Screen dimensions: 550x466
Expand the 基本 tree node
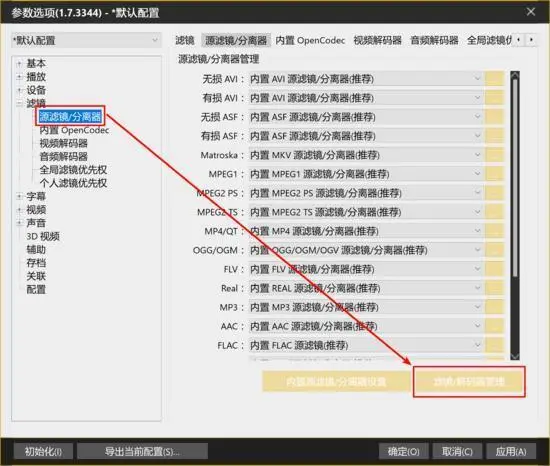[19, 64]
